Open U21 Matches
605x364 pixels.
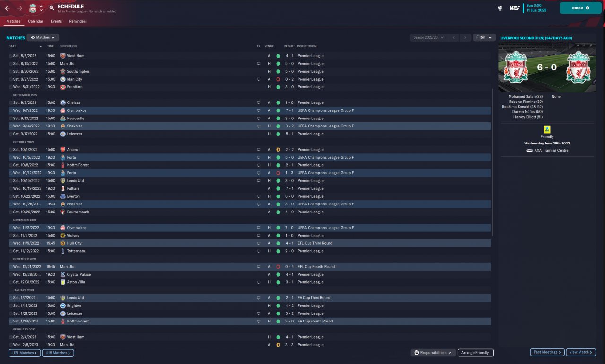25,353
